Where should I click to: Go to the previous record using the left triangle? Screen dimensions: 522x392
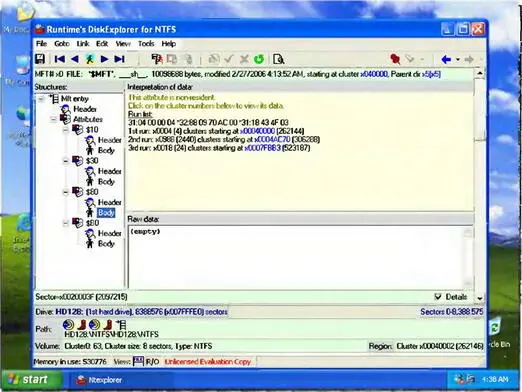click(75, 59)
